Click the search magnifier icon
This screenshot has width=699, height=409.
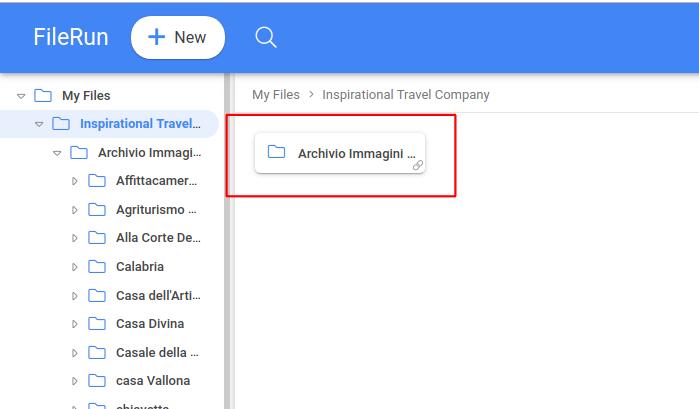coord(265,38)
